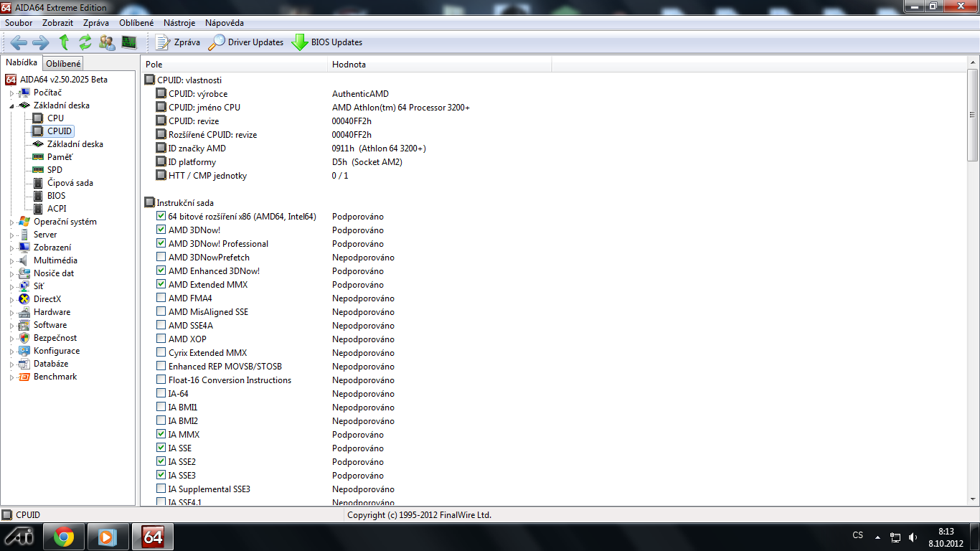The width and height of the screenshot is (980, 551).
Task: Expand the Multimédia tree node
Action: point(11,261)
